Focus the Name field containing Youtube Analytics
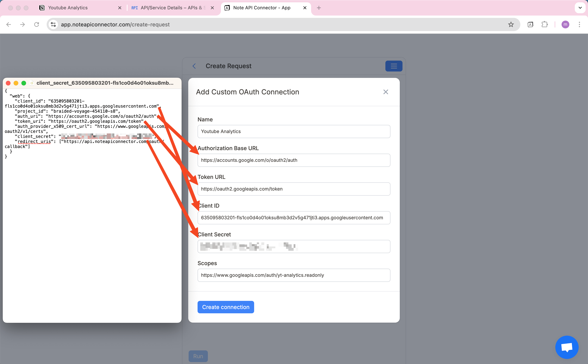The image size is (588, 364). [x=294, y=131]
